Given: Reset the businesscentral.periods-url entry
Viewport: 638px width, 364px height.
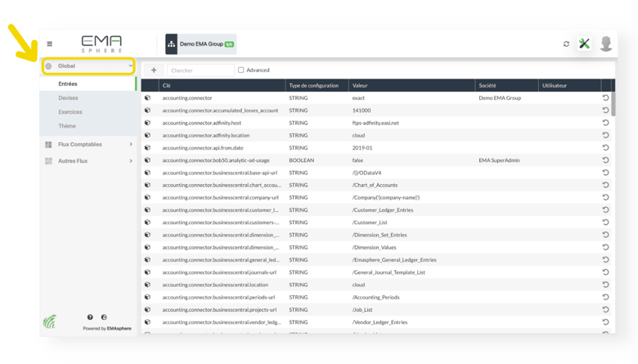Looking at the screenshot, I should click(605, 297).
